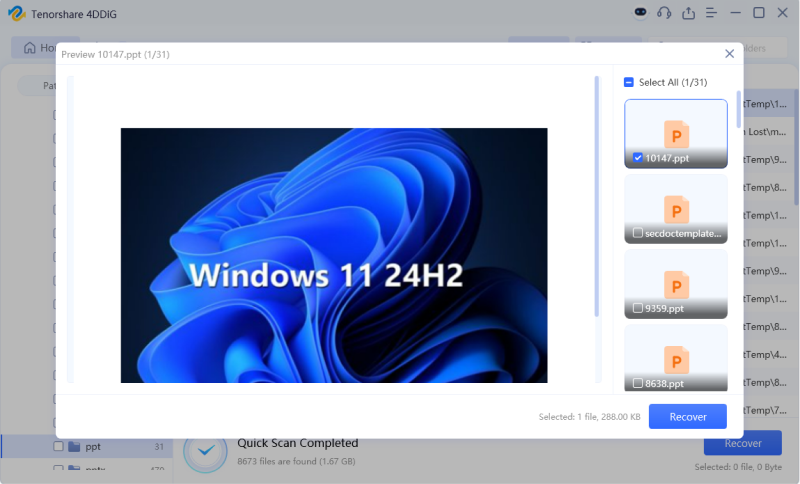Enable the ppt folder checkbox in tree
This screenshot has height=484, width=800.
click(x=58, y=446)
